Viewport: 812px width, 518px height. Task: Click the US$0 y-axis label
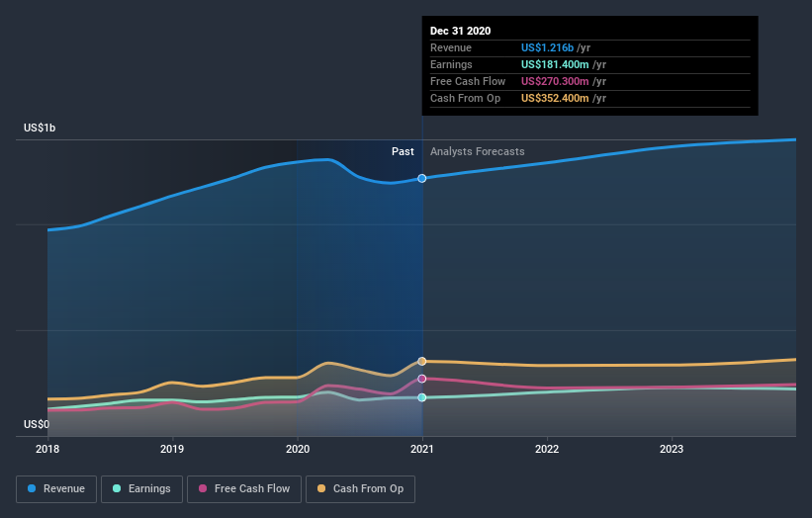(37, 424)
